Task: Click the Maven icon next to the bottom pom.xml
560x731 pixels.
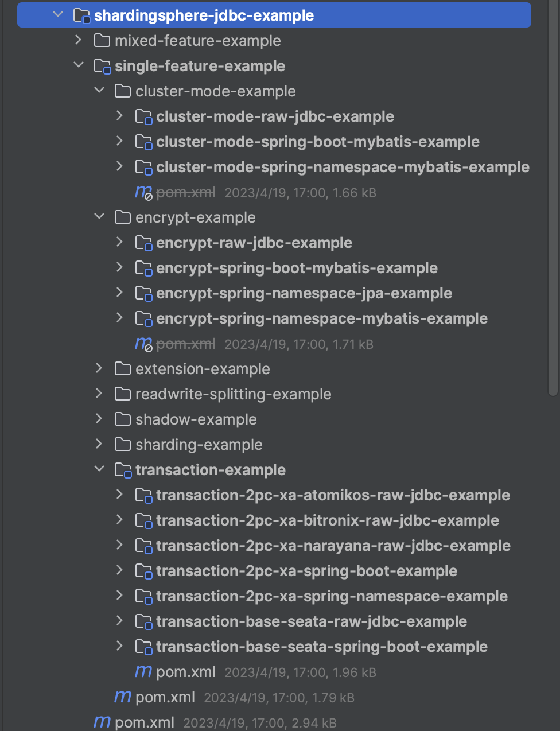Action: (101, 722)
